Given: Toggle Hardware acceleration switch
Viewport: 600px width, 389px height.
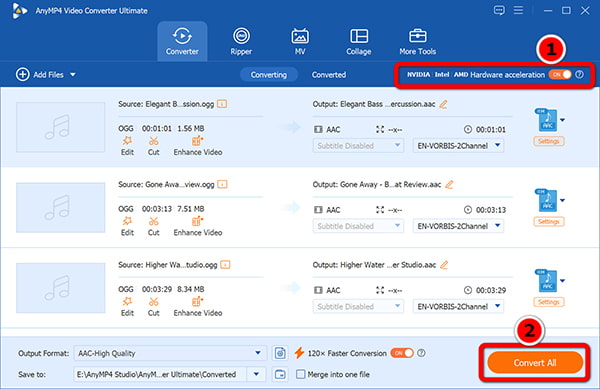Looking at the screenshot, I should click(x=560, y=74).
